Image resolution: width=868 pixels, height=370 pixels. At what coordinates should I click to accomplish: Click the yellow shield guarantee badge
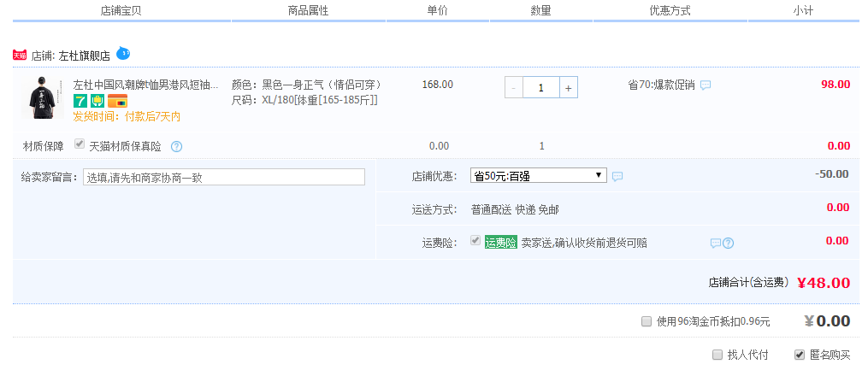point(97,101)
